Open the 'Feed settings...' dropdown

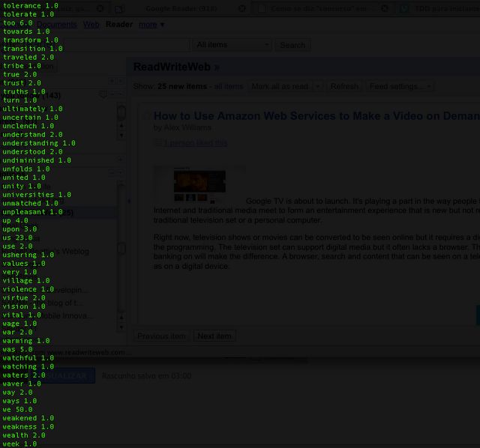pos(400,87)
